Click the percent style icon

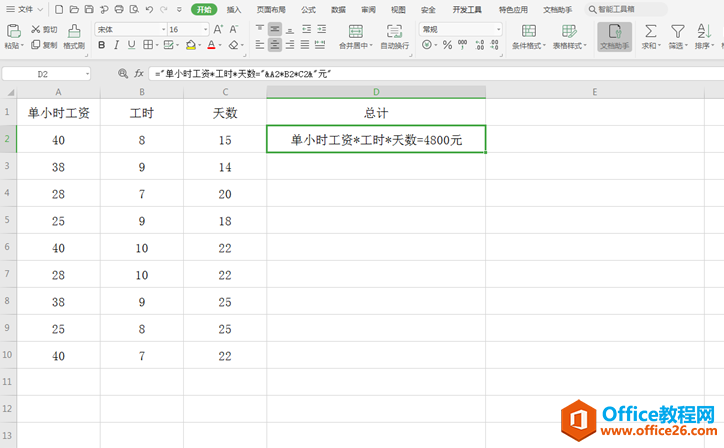coord(447,45)
